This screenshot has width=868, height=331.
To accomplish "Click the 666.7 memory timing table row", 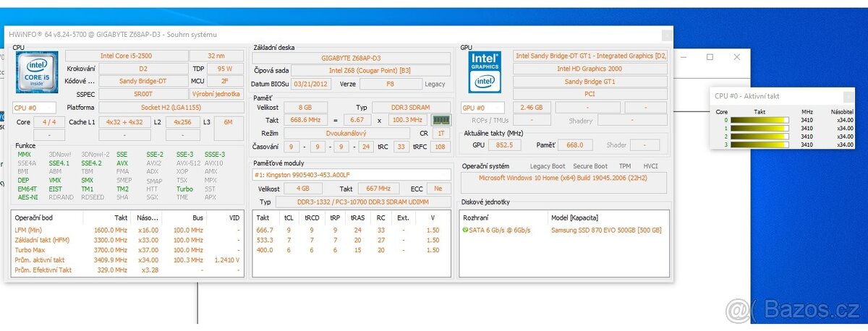I will pyautogui.click(x=352, y=230).
